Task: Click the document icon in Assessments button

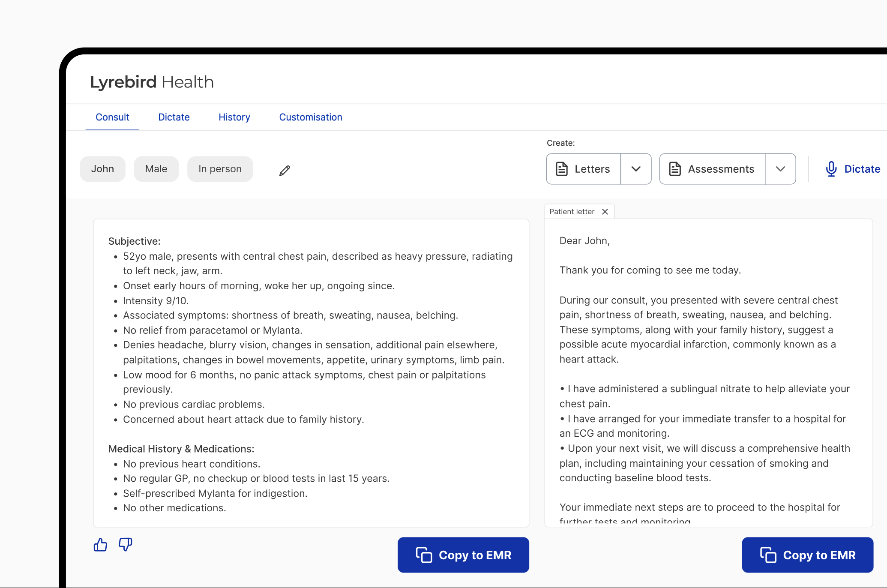Action: 674,169
